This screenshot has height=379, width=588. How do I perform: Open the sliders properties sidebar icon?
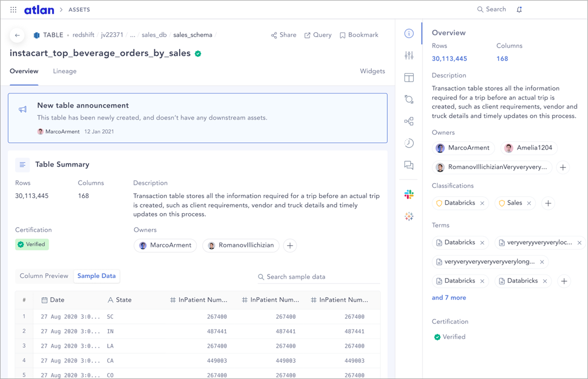[409, 55]
